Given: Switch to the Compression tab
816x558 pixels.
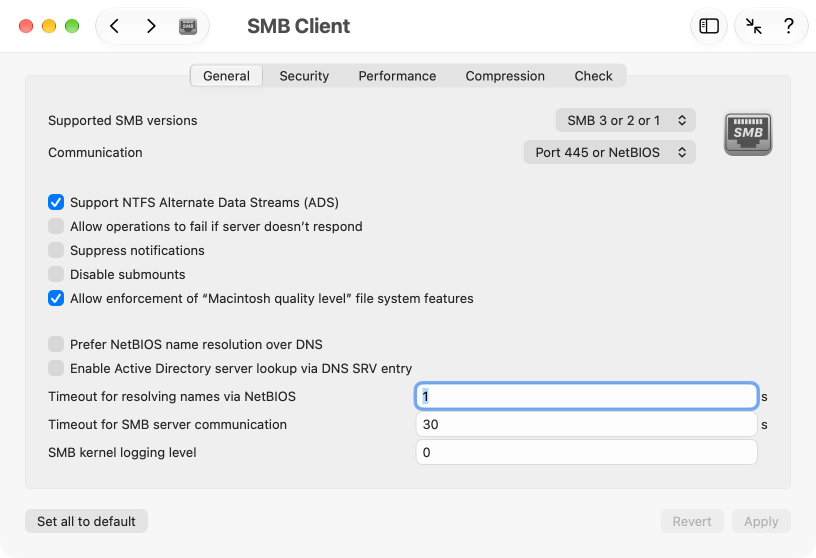Looking at the screenshot, I should click(x=505, y=76).
